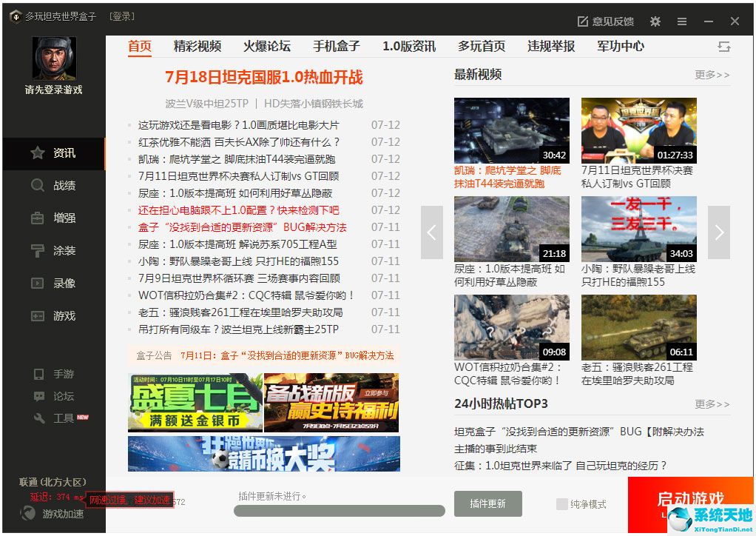Click the plugin update progress bar
The height and width of the screenshot is (536, 756).
(339, 511)
